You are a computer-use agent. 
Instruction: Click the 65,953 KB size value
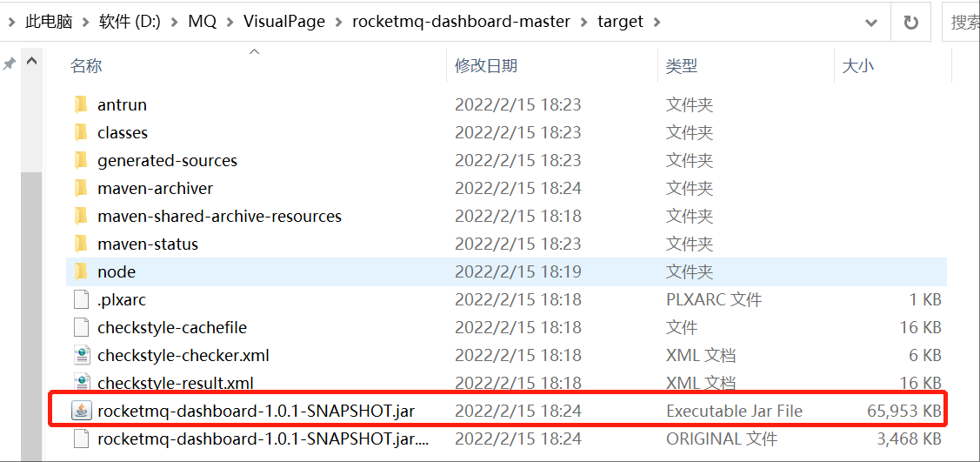[x=903, y=411]
